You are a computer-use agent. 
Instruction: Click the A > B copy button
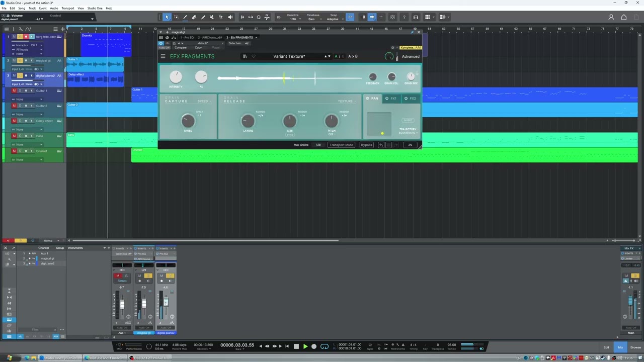point(353,56)
